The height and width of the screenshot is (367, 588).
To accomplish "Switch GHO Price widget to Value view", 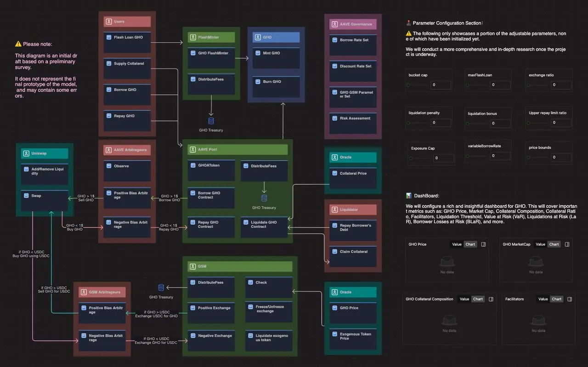I will coord(457,244).
